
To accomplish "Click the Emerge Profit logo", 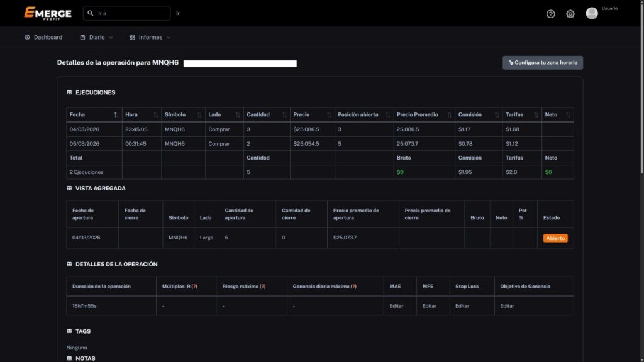I will 48,13.
